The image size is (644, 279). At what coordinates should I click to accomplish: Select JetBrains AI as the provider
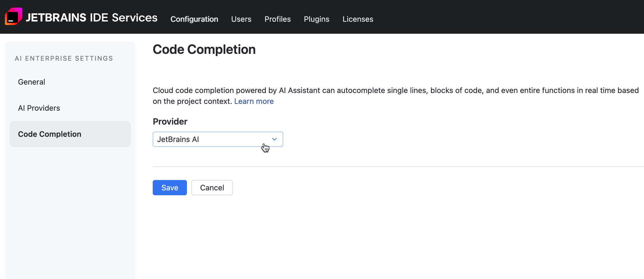(x=178, y=139)
